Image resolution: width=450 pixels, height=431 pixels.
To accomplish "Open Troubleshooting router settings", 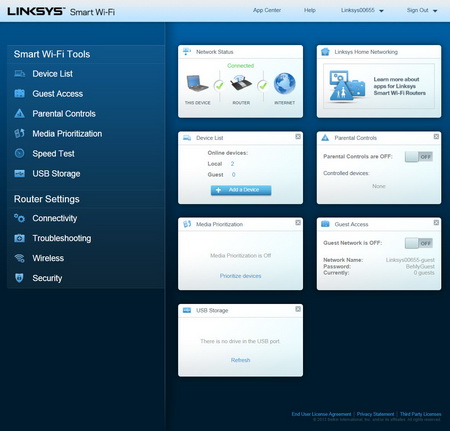I will (x=62, y=238).
